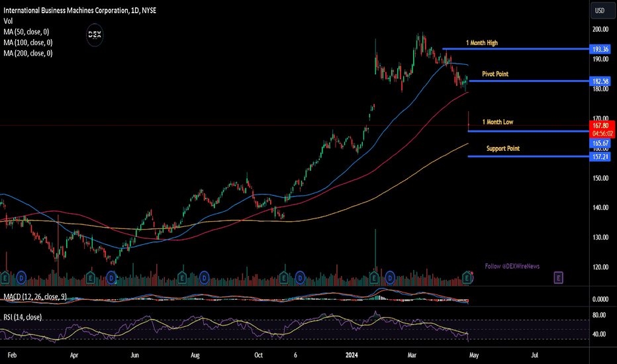This screenshot has width=617, height=364.
Task: Select the International Business Machines Corporation title
Action: [80, 11]
